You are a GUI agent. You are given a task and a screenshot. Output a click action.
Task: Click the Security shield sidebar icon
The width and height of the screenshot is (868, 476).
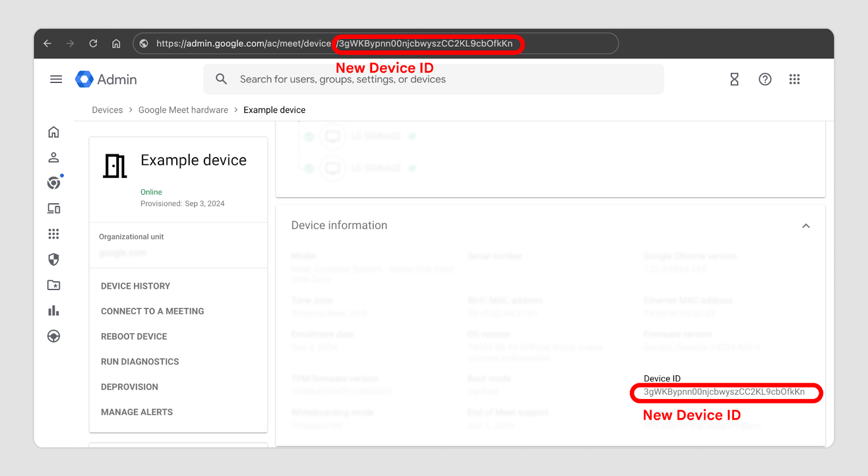tap(54, 260)
